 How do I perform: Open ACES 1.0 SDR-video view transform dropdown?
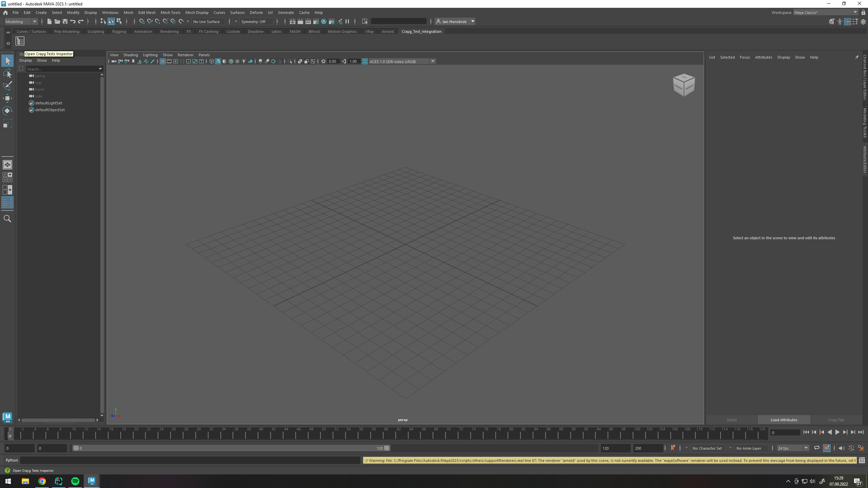point(433,61)
